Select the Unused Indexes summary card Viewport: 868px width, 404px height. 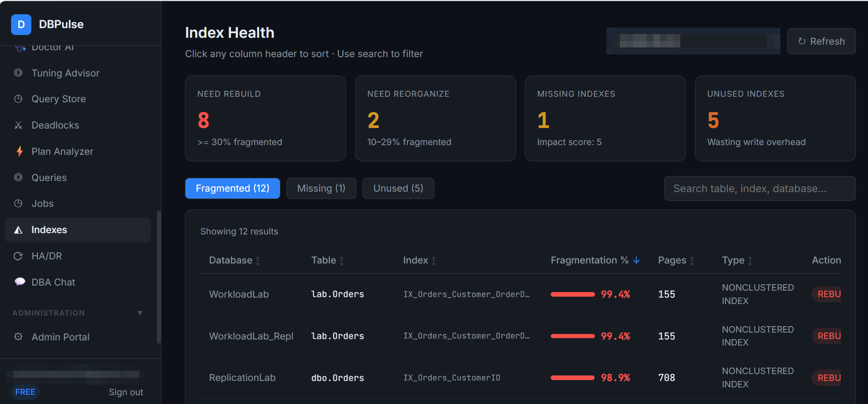(775, 118)
